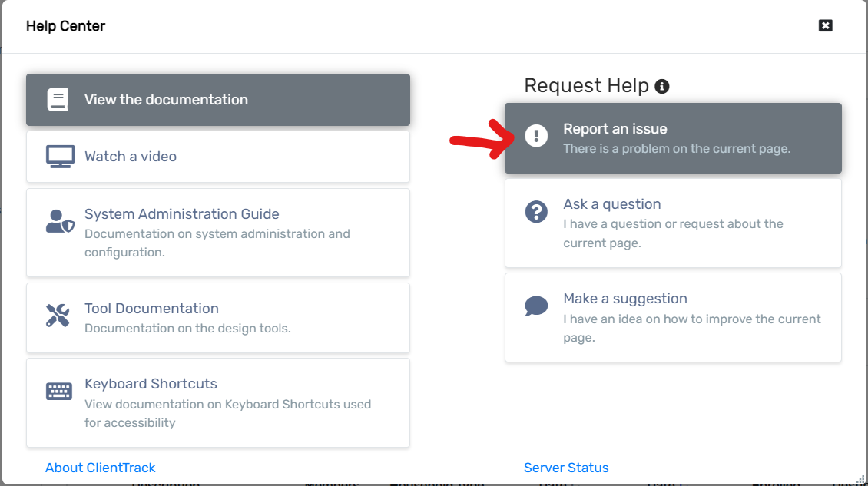Click the question mark icon for Ask a question
Screen dimensions: 868x486
coord(536,212)
